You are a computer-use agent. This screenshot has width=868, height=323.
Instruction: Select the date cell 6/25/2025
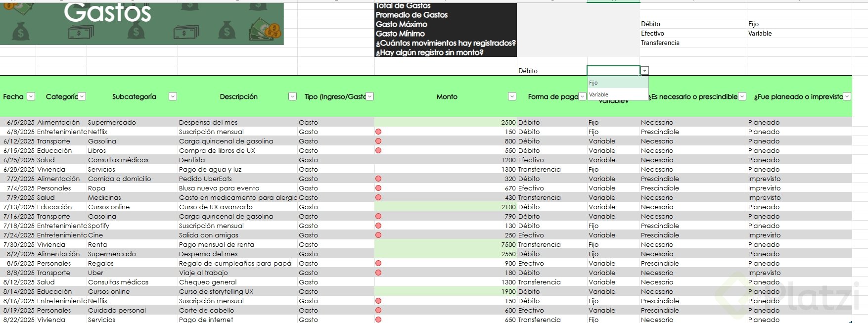point(18,160)
